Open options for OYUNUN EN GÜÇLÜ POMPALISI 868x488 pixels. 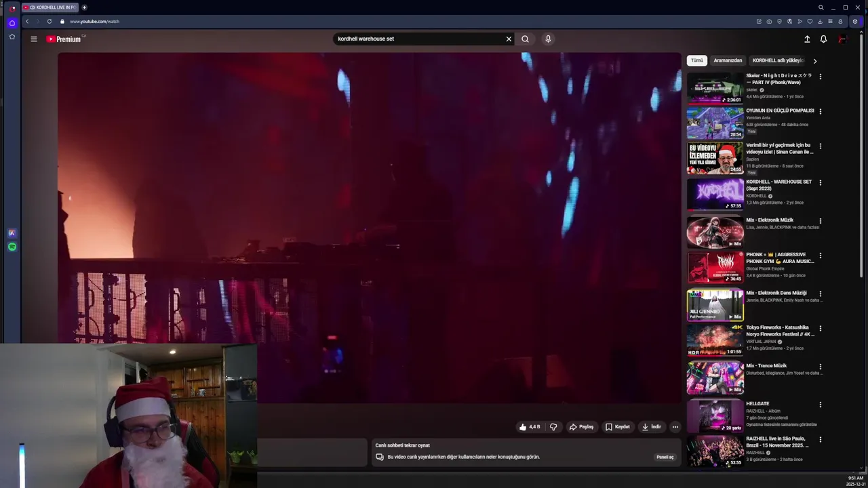coord(820,111)
